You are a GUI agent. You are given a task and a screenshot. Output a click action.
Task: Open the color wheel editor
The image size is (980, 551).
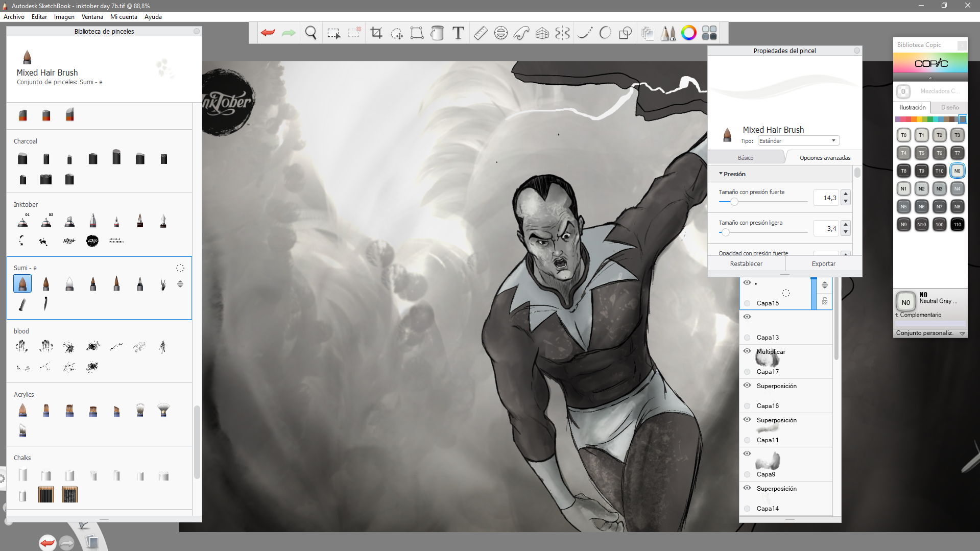pos(688,33)
